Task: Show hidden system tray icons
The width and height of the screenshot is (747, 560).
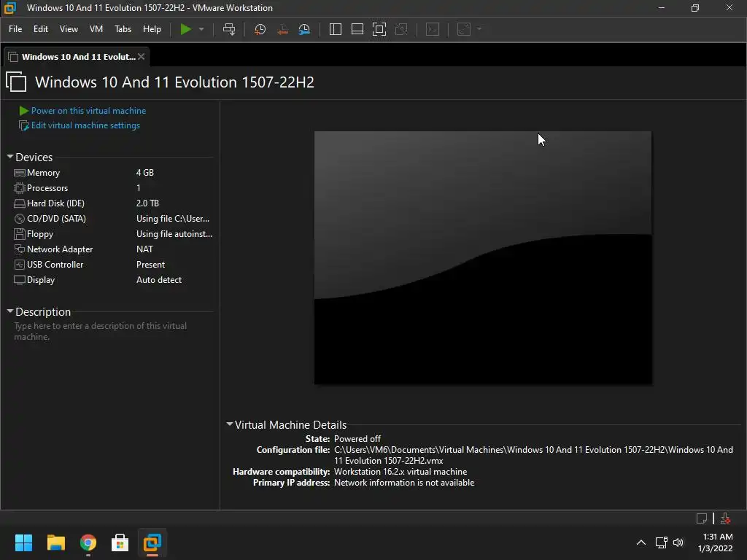Action: [x=641, y=542]
